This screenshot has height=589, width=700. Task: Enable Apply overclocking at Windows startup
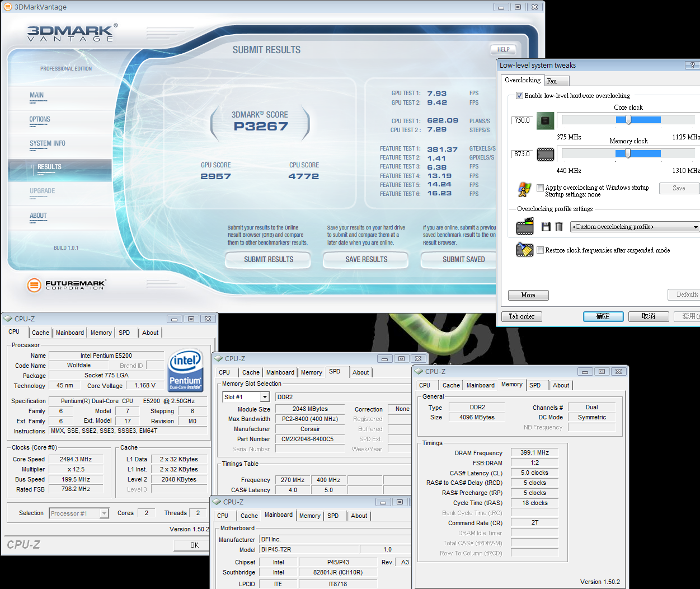(540, 188)
